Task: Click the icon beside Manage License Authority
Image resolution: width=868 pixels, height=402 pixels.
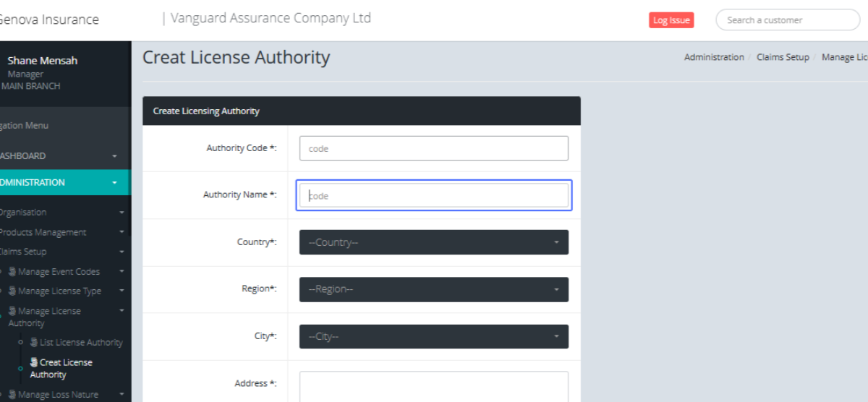Action: coord(12,311)
